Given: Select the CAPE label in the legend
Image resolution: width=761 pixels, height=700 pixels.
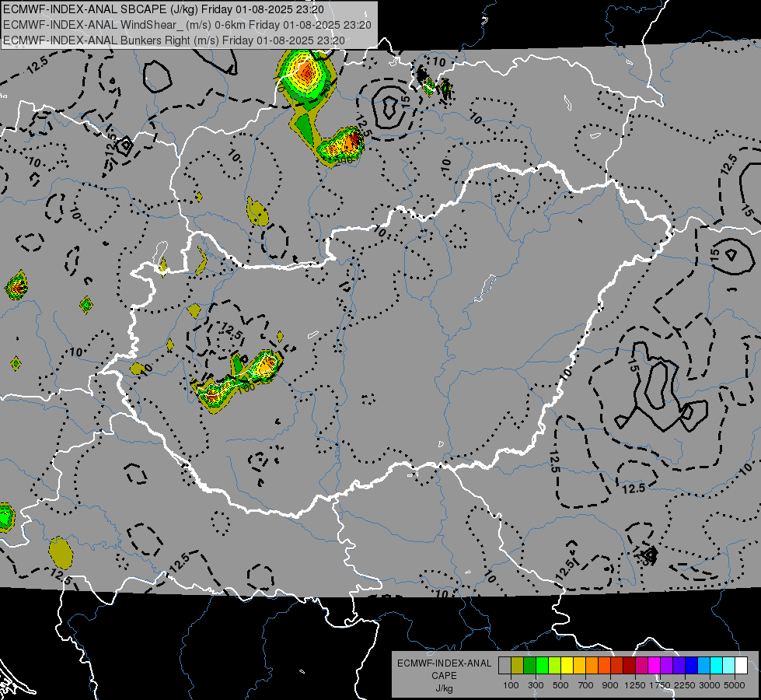Looking at the screenshot, I should (444, 676).
